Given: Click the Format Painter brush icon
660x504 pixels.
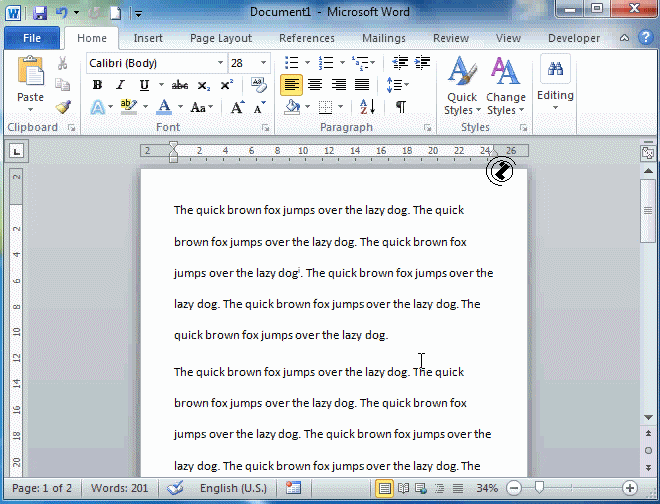Looking at the screenshot, I should coord(62,107).
